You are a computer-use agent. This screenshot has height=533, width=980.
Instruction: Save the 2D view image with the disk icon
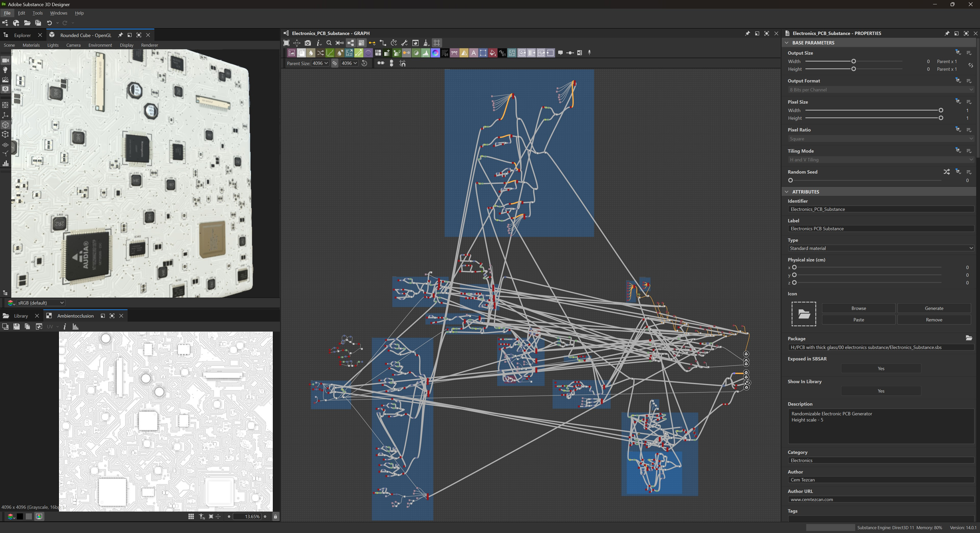pyautogui.click(x=16, y=326)
